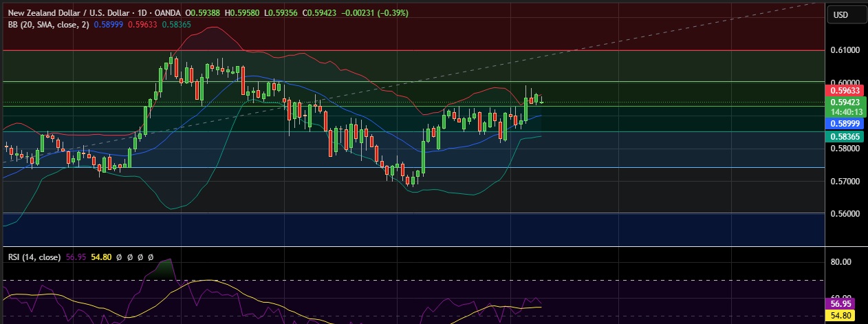Click the teal 0.58365 price axis label
The image size is (868, 324).
click(845, 137)
